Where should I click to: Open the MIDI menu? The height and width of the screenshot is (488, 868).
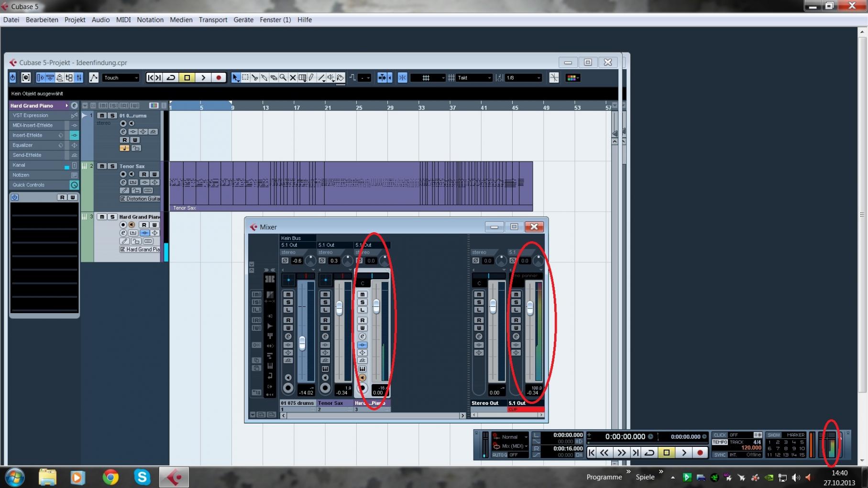click(x=123, y=20)
